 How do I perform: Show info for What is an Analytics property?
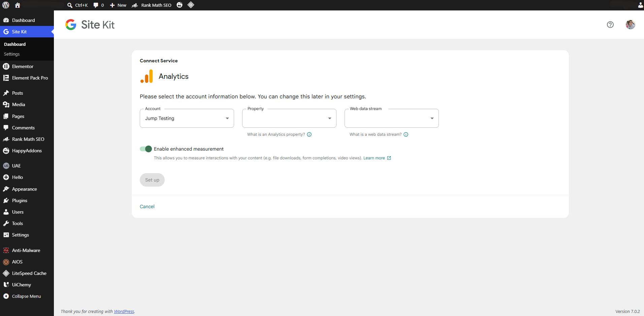click(x=309, y=134)
